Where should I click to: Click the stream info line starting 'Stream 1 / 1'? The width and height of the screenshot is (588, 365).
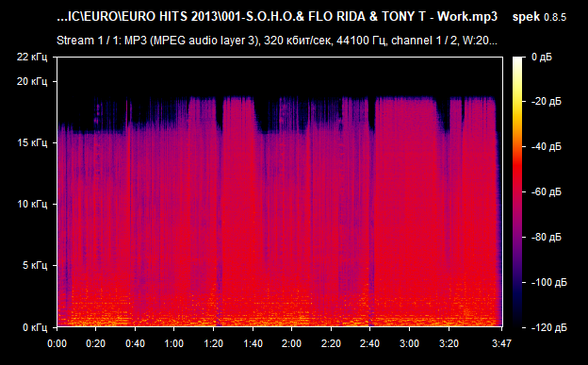pos(277,41)
